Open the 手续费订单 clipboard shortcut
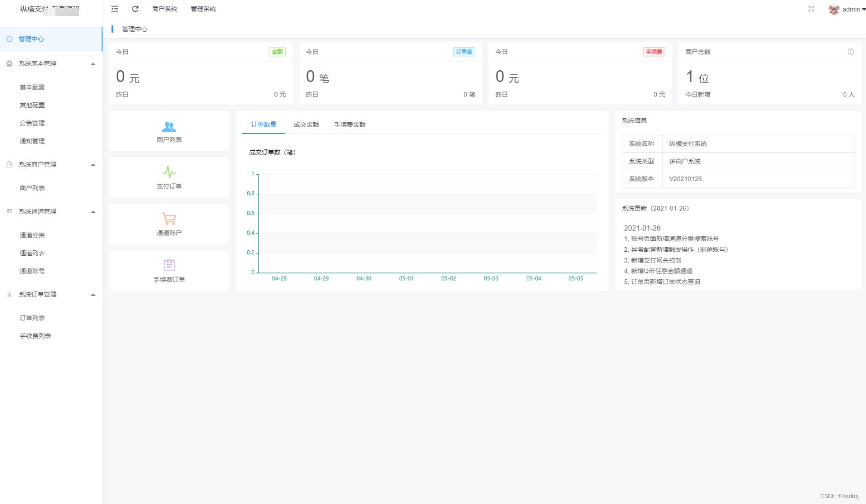The image size is (866, 504). 169,265
